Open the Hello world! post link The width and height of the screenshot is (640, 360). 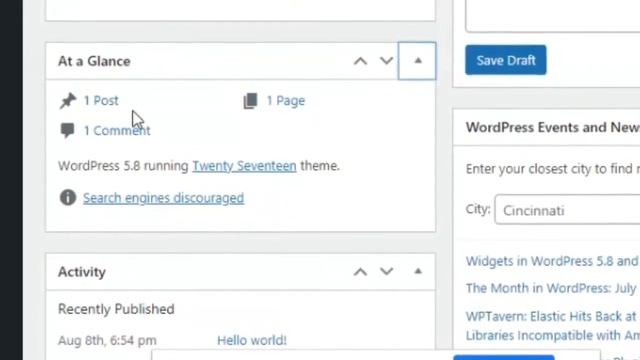252,340
